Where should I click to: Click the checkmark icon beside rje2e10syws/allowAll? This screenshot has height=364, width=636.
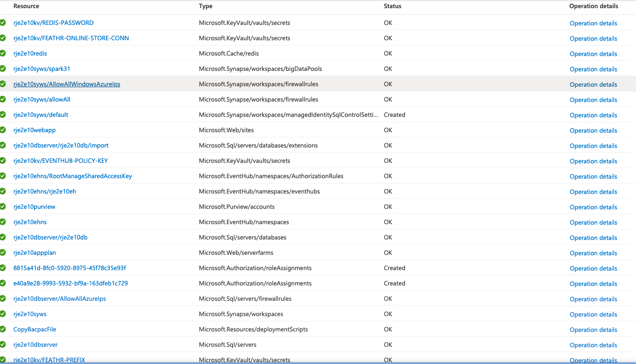(x=3, y=99)
